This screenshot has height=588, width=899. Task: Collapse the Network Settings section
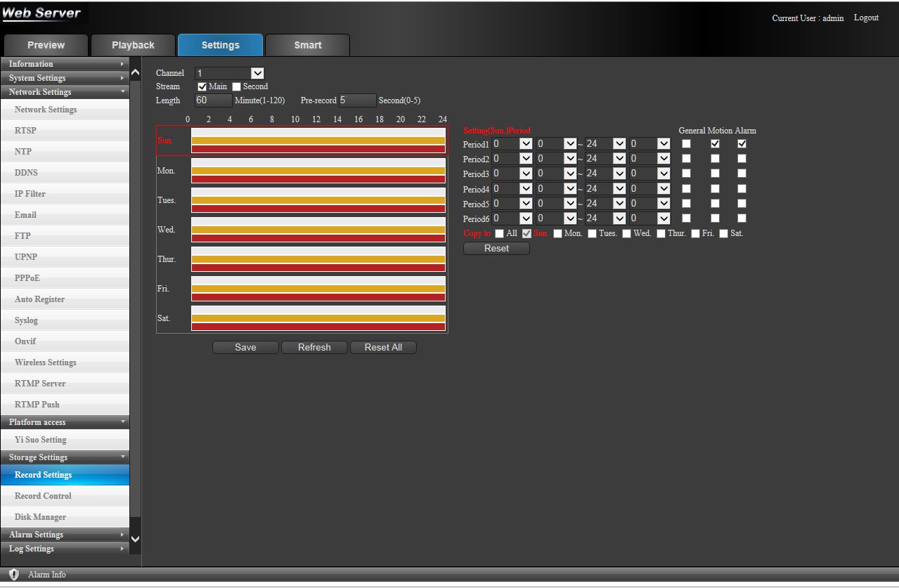point(122,92)
